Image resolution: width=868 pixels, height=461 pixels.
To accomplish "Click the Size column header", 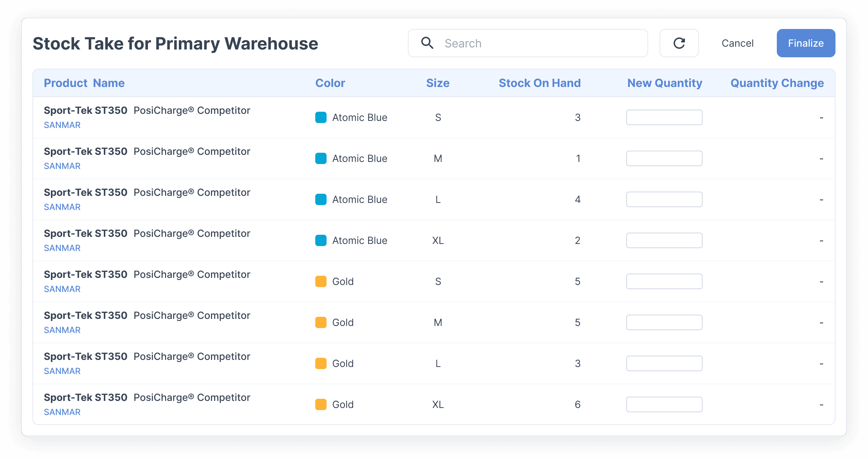I will coord(438,83).
